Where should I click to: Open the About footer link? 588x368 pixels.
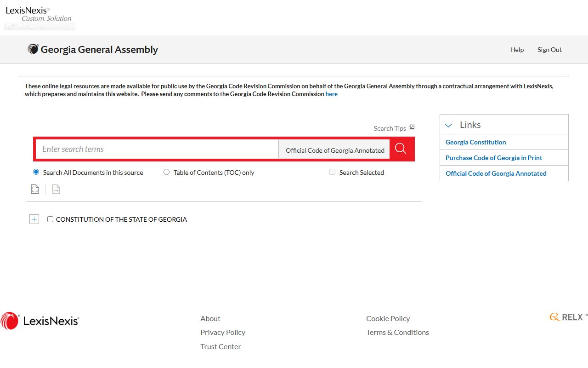point(210,318)
